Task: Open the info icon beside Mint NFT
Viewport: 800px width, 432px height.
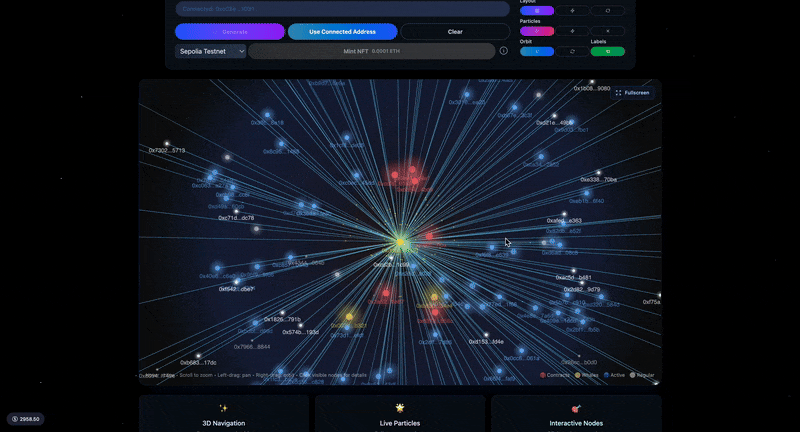Action: click(x=504, y=51)
